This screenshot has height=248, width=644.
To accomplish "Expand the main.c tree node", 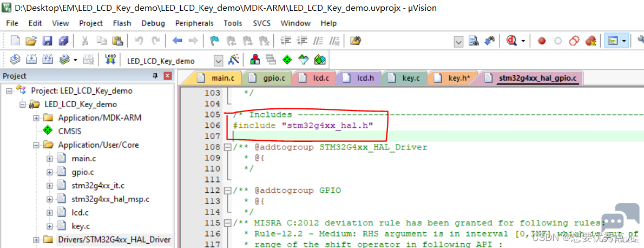I will tap(50, 158).
